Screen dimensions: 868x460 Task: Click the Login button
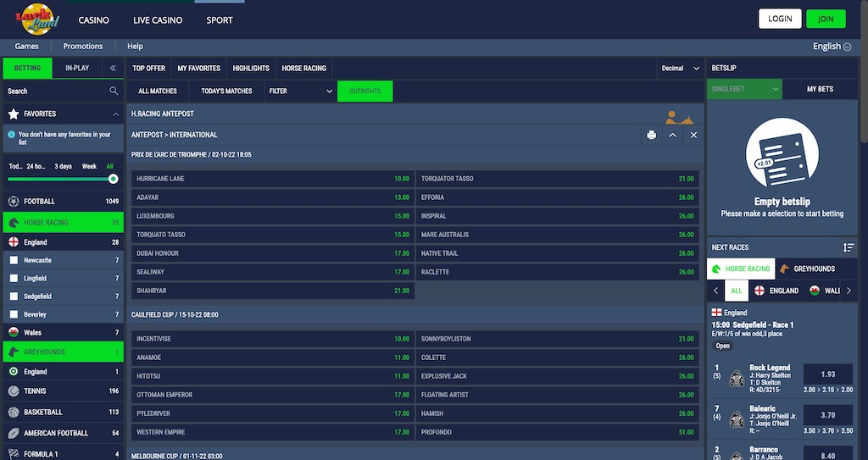[780, 19]
